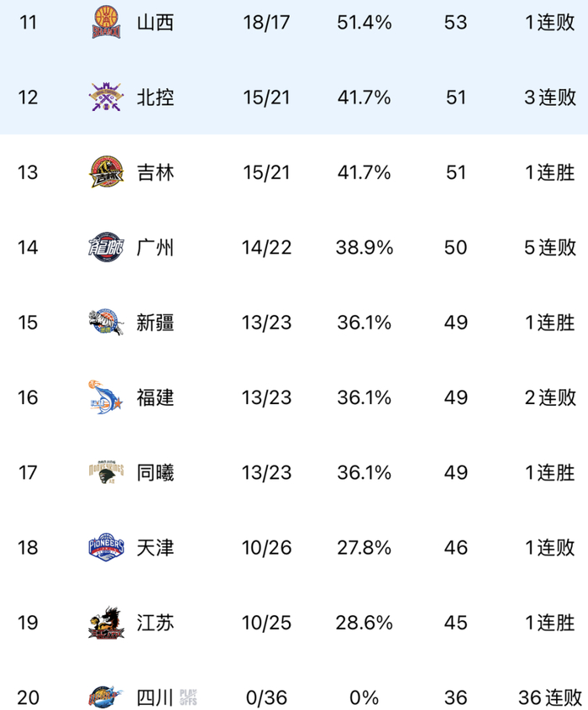This screenshot has height=710, width=588.
Task: Select team name 广州
Action: pos(155,248)
